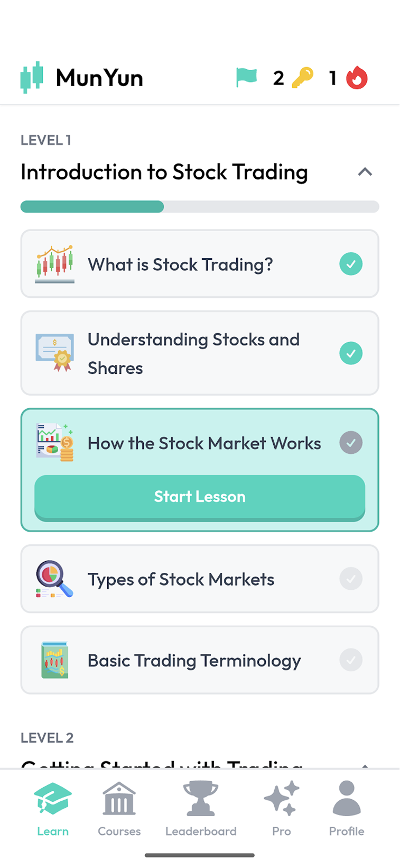Toggle checkmark for Understanding Stocks and Shares

point(351,353)
